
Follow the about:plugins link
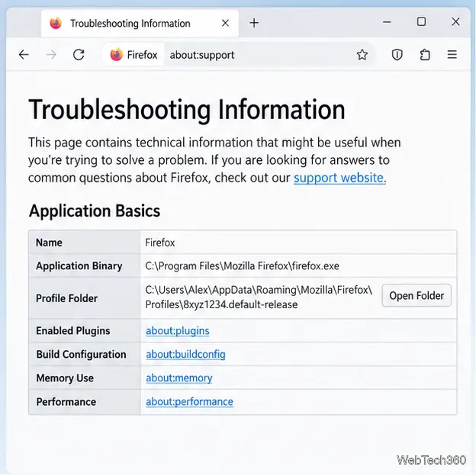click(178, 331)
